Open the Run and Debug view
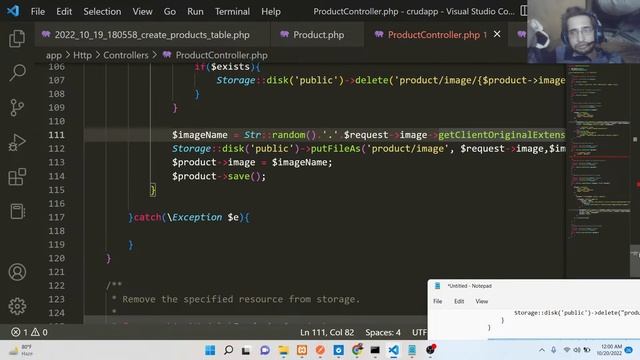 pos(17,142)
